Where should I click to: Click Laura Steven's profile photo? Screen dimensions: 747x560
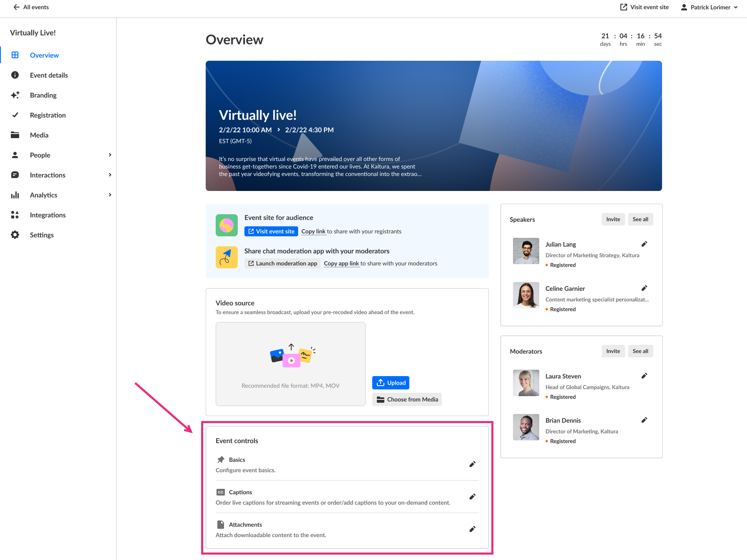click(526, 383)
